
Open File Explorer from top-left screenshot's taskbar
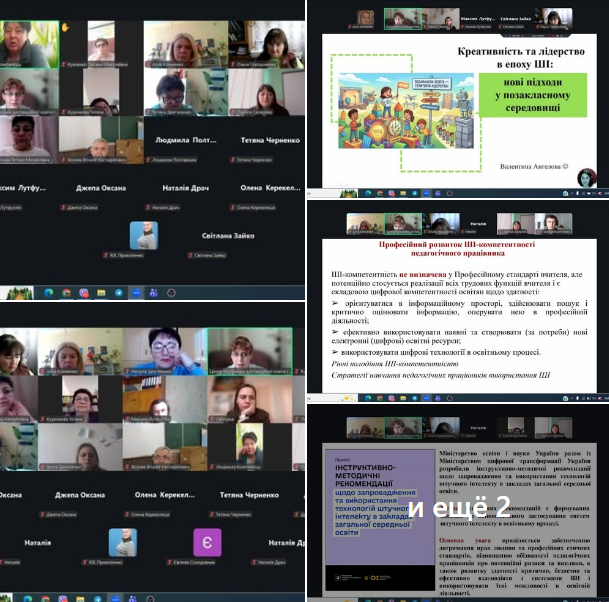pyautogui.click(x=101, y=292)
